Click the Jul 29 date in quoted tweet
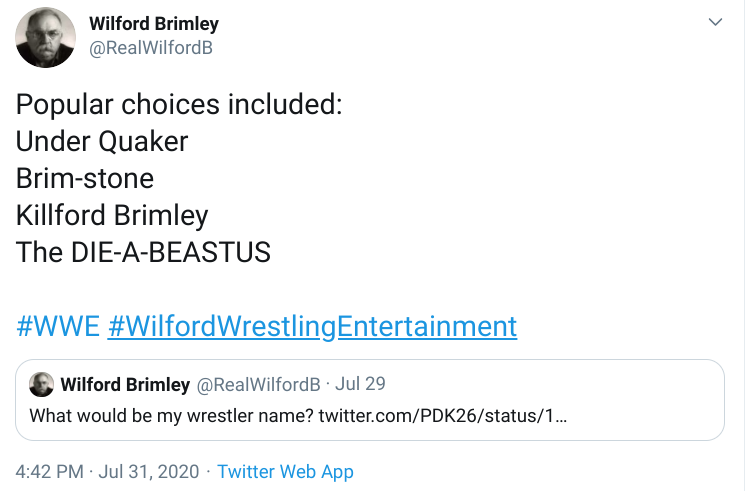The image size is (746, 491). [x=360, y=385]
